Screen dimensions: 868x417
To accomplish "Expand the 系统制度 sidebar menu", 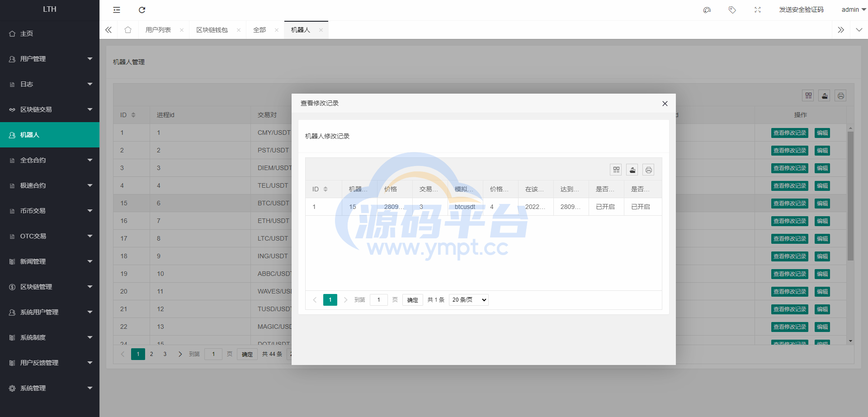I will (x=50, y=337).
